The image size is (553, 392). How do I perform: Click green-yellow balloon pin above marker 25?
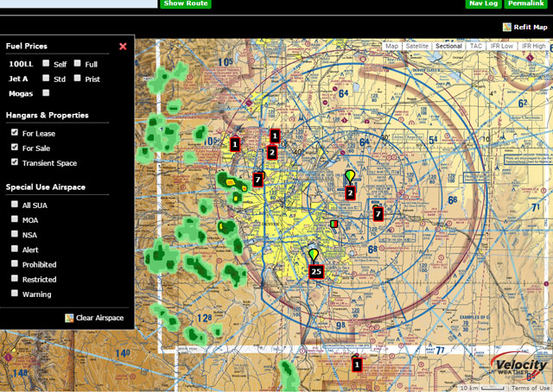pyautogui.click(x=314, y=255)
